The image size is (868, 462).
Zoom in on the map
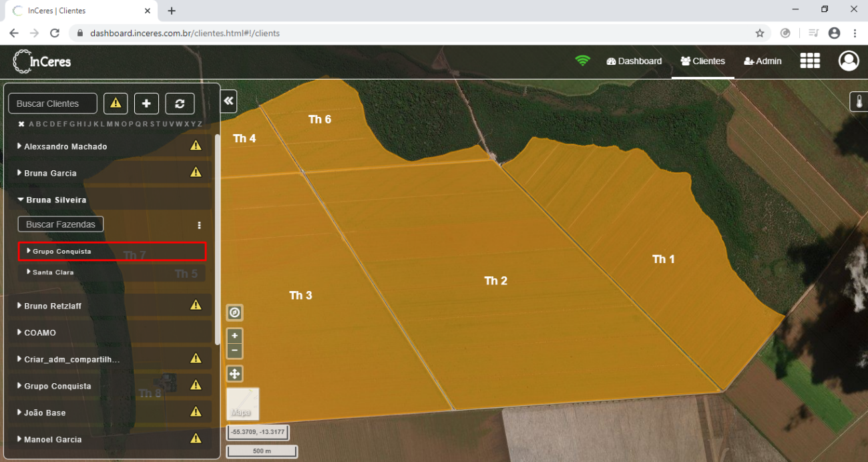coord(235,336)
